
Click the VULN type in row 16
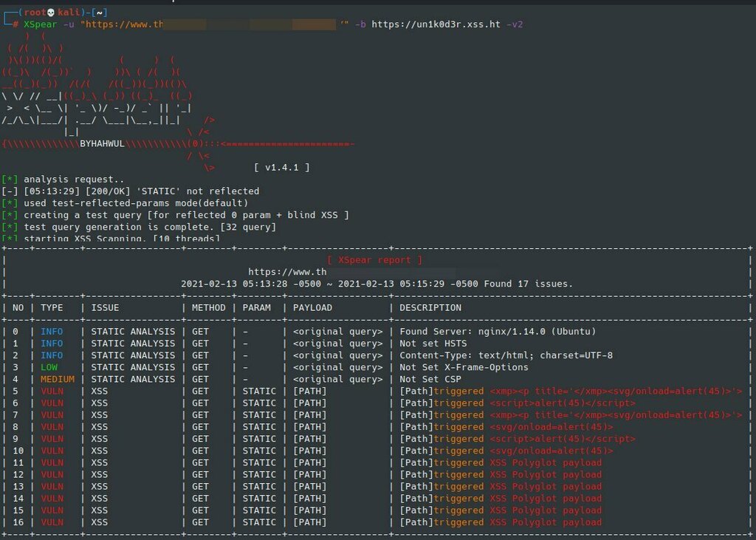[x=52, y=522]
